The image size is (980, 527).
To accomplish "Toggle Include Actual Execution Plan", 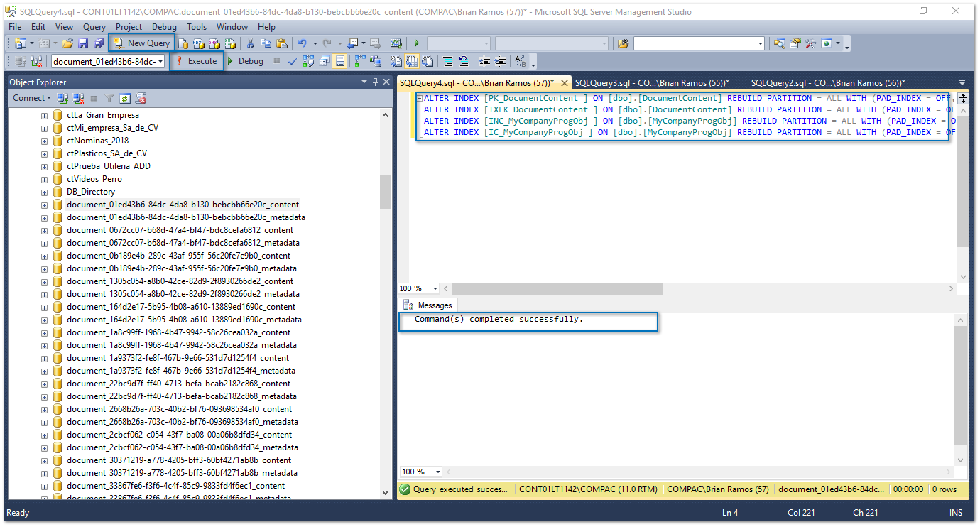I will pos(360,61).
